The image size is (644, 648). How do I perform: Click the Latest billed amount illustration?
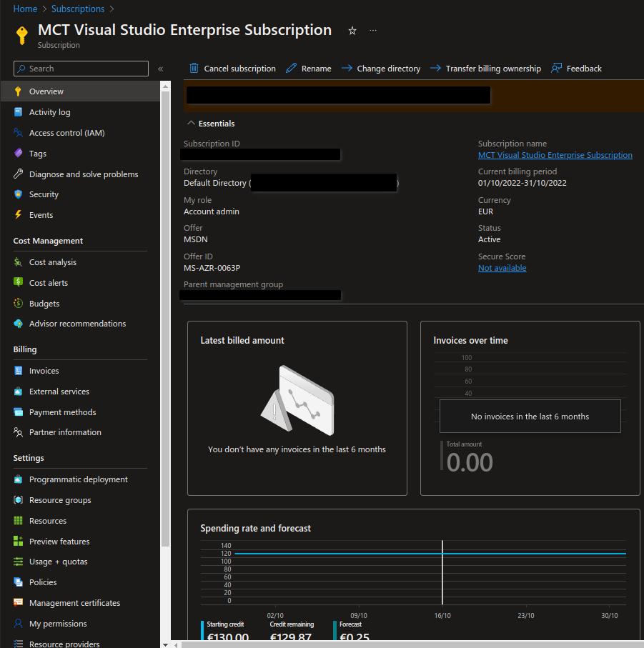coord(297,400)
